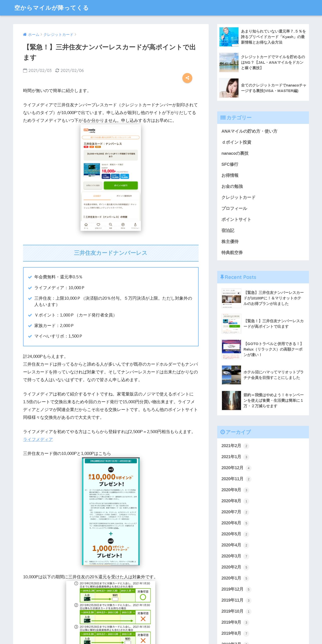Viewport: 322px width, 644px height.
Task: Open article 全てのクレジットカードでnanacoチャージ
Action: (274, 88)
